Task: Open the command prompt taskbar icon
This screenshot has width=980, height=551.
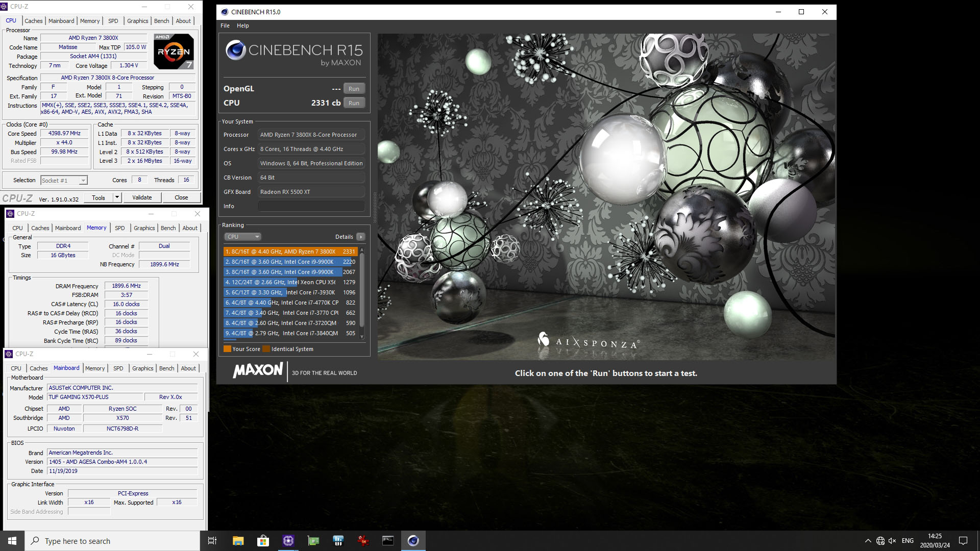Action: point(388,541)
